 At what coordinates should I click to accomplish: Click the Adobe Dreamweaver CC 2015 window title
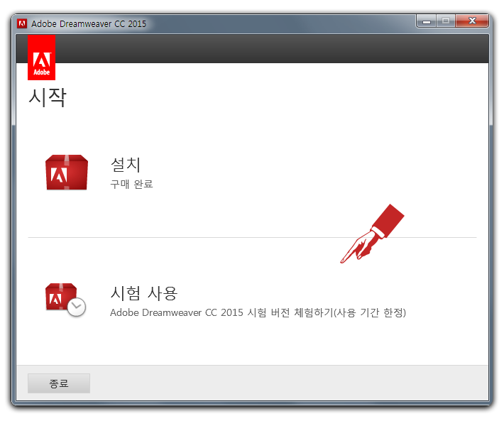[x=89, y=23]
